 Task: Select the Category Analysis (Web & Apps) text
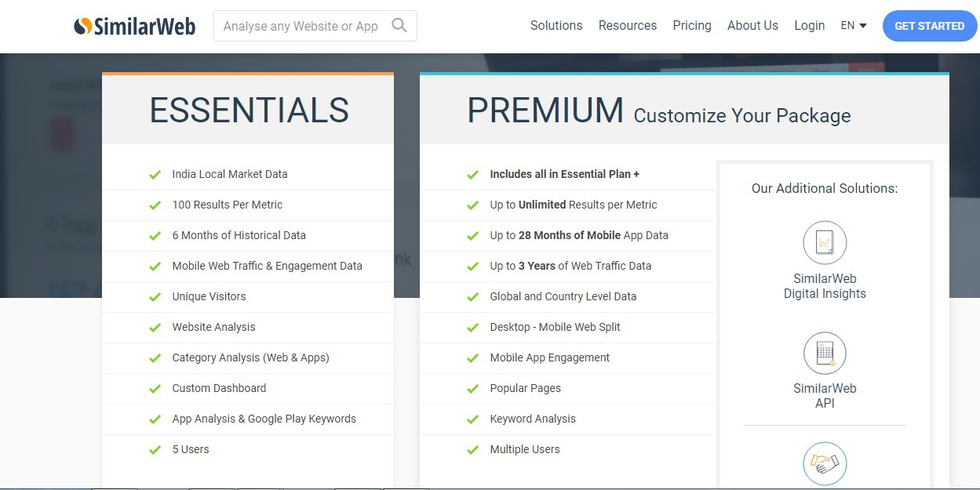pos(251,358)
